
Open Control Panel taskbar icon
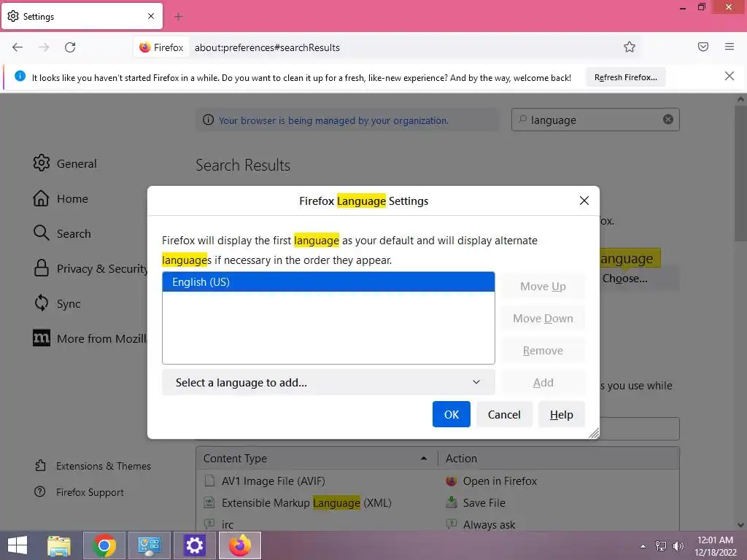(149, 545)
